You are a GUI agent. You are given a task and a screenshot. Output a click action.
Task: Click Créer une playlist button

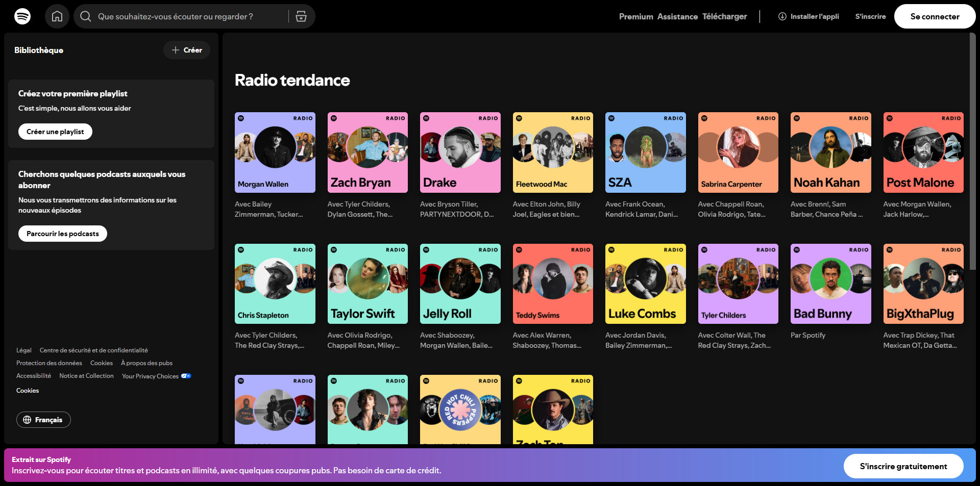pyautogui.click(x=55, y=132)
